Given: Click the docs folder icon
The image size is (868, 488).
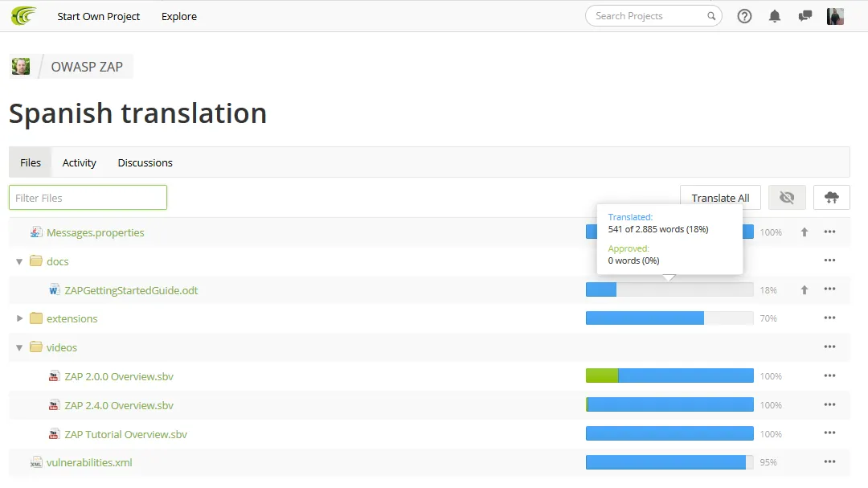Looking at the screenshot, I should [x=36, y=261].
